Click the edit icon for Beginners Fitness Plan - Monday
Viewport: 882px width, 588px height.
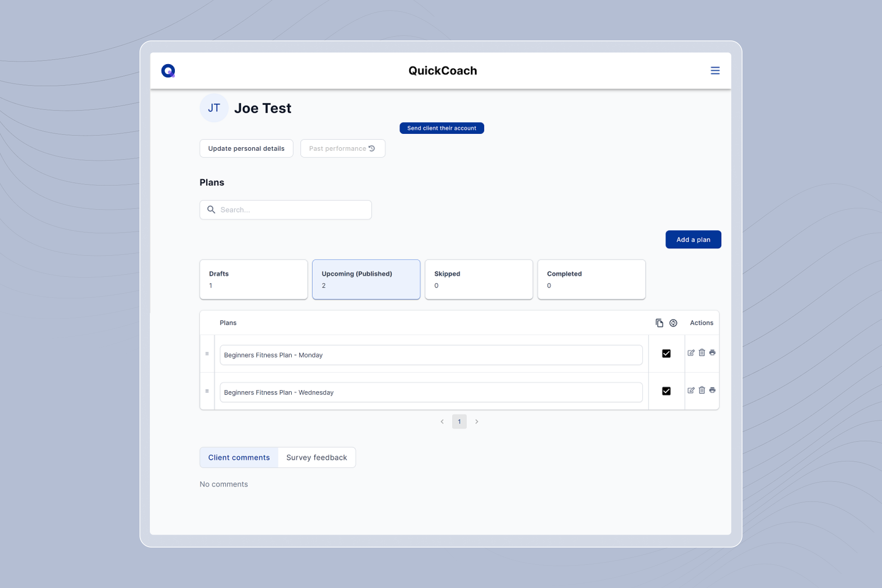(x=691, y=353)
